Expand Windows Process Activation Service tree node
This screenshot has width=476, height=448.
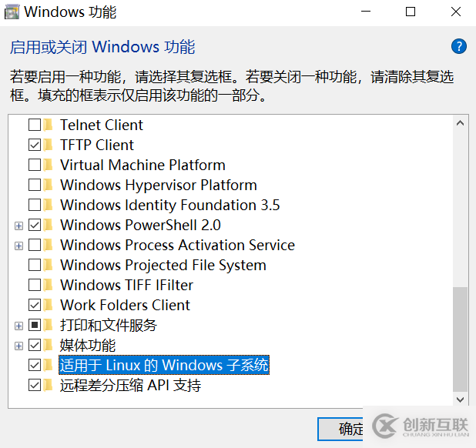click(18, 246)
